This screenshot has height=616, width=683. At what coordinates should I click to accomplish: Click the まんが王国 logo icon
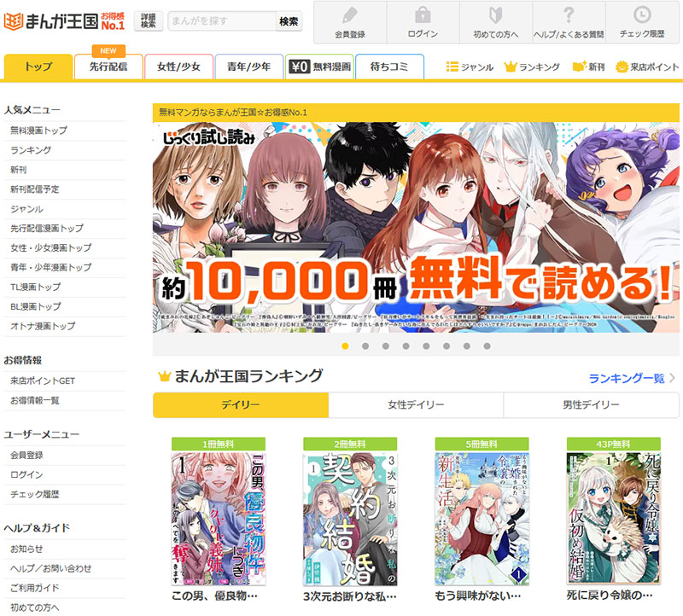(x=15, y=20)
